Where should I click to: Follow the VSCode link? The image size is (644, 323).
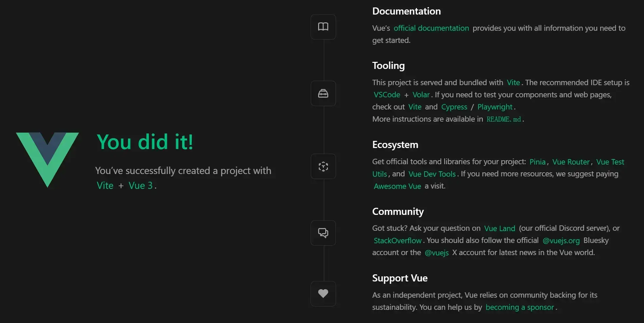point(387,95)
